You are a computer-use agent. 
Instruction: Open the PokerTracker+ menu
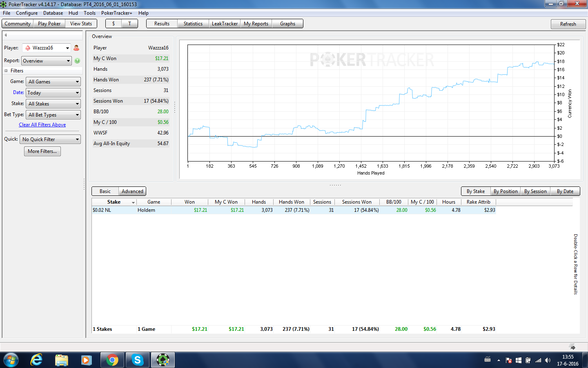117,13
